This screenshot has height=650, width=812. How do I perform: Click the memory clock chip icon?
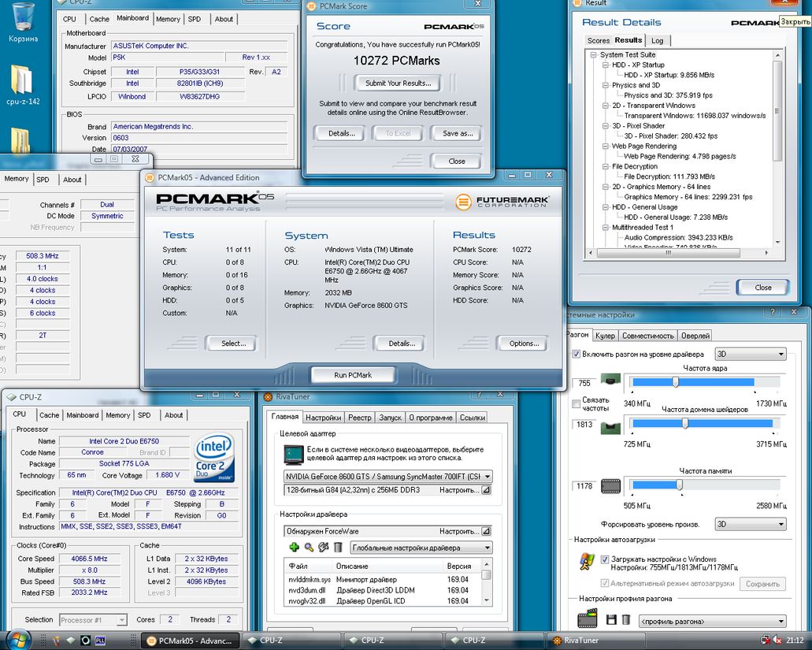pyautogui.click(x=610, y=486)
